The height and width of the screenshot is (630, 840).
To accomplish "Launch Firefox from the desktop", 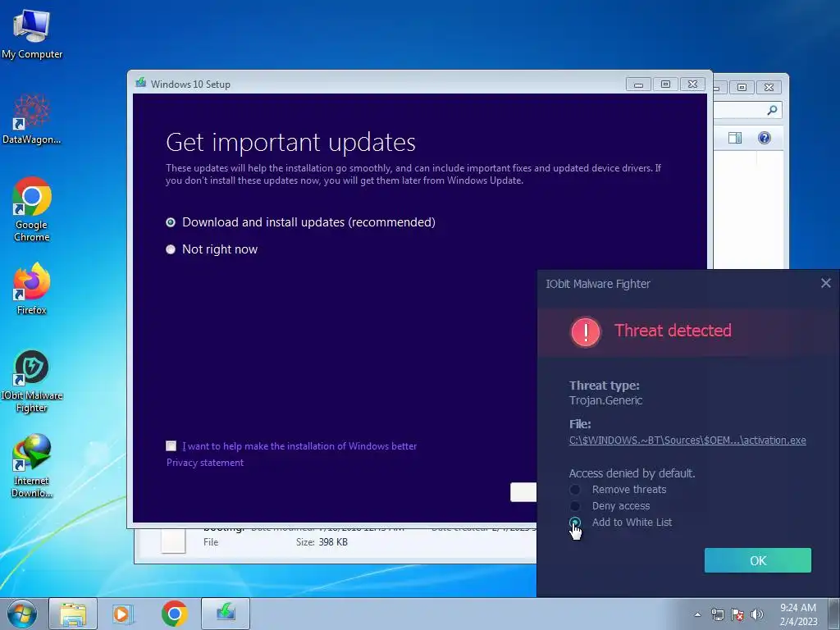I will [32, 288].
